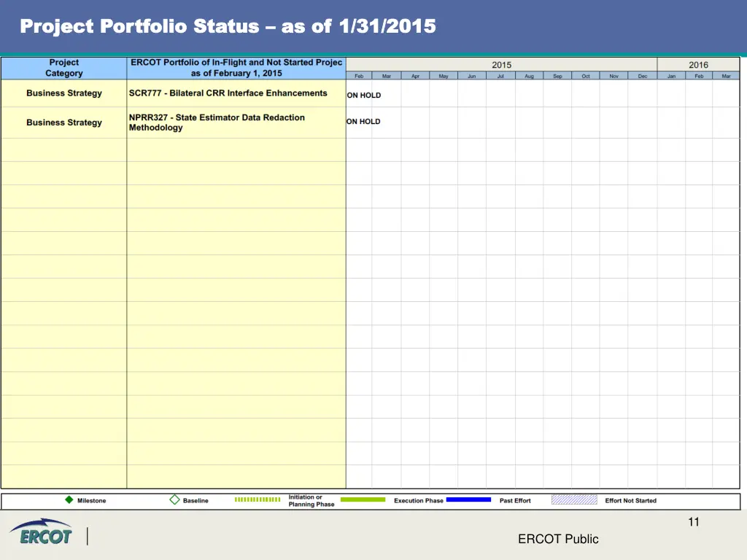Select the solid green legend bar
The width and height of the screenshot is (747, 560).
click(363, 499)
